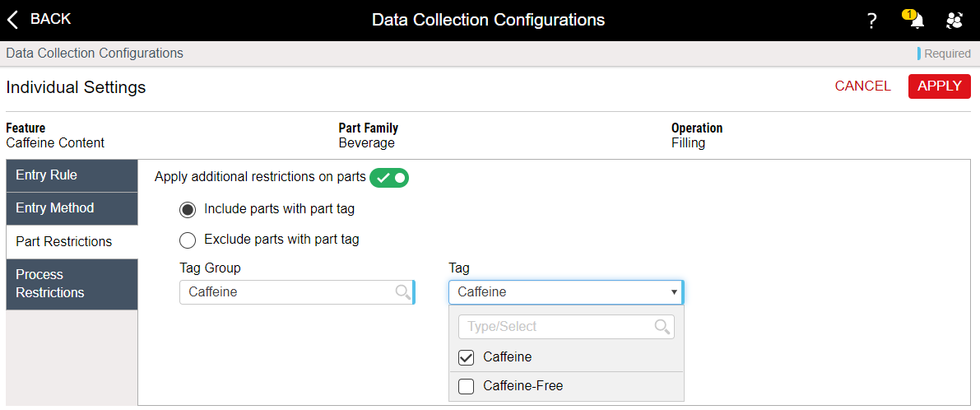Viewport: 980px width, 410px height.
Task: Click the Tag Group search magnifier icon
Action: point(403,292)
